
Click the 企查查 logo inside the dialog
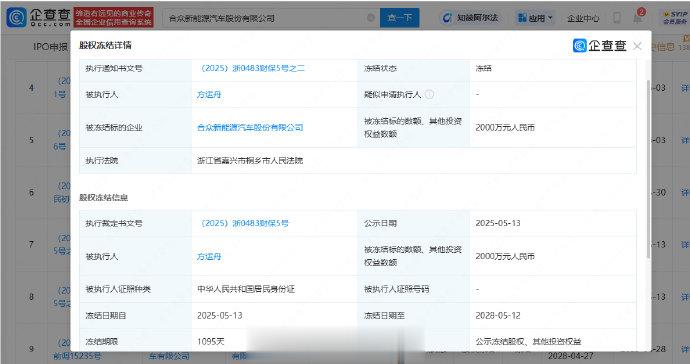(599, 45)
